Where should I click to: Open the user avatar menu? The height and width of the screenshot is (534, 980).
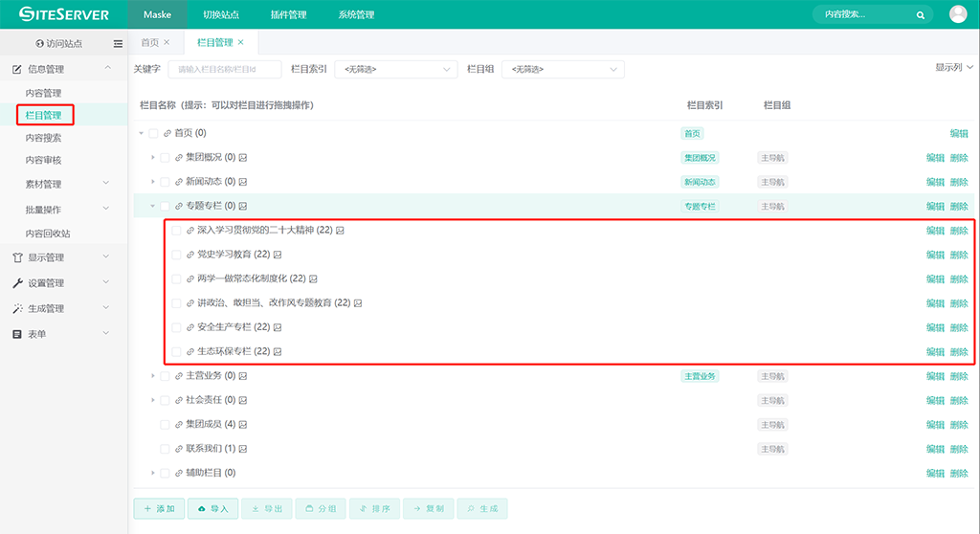(x=958, y=14)
